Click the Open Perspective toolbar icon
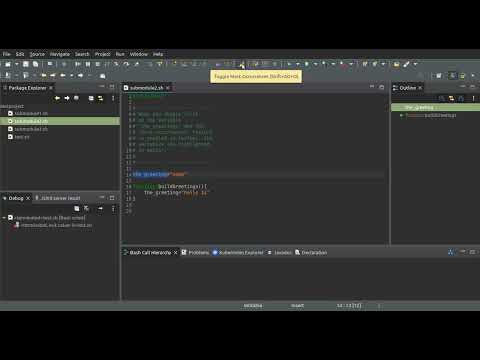Screen dimensions: 480x360 click(439, 76)
